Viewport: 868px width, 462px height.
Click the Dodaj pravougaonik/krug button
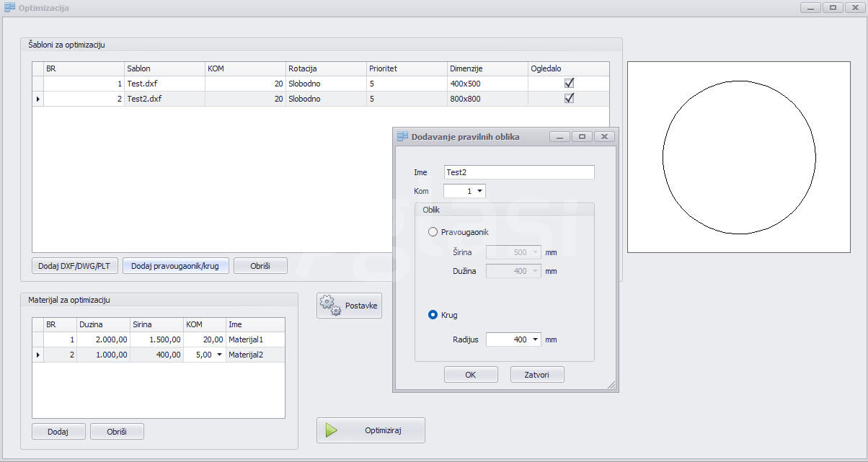tap(176, 266)
